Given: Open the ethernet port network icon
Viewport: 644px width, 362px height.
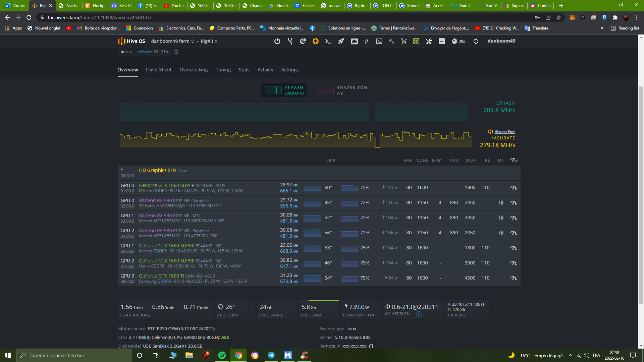Looking at the screenshot, I should coord(354,41).
